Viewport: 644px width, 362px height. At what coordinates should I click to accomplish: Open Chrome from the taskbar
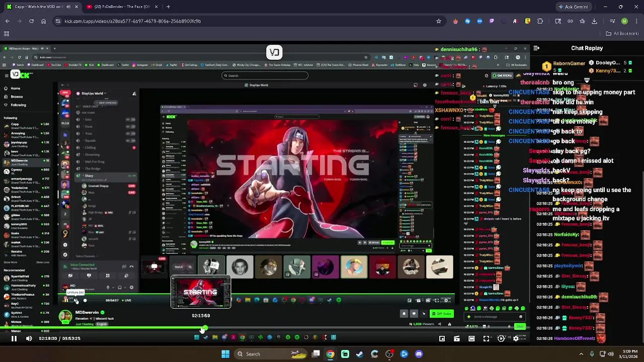(330, 354)
